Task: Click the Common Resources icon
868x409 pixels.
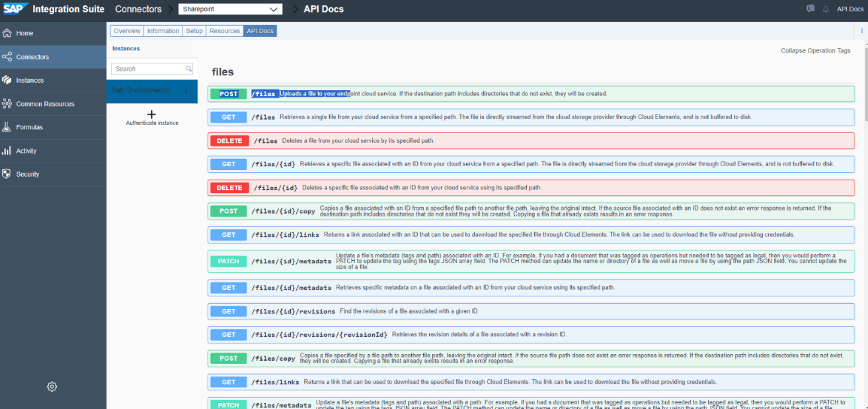Action: pyautogui.click(x=7, y=104)
